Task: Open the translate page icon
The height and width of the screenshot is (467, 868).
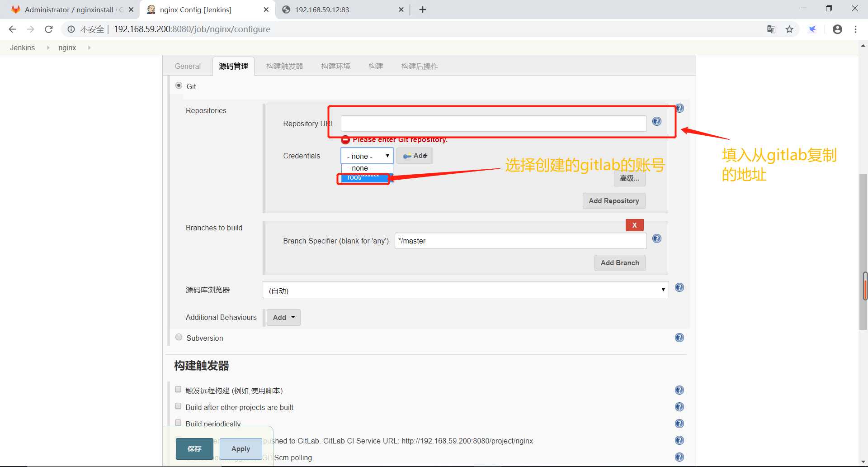Action: click(771, 29)
